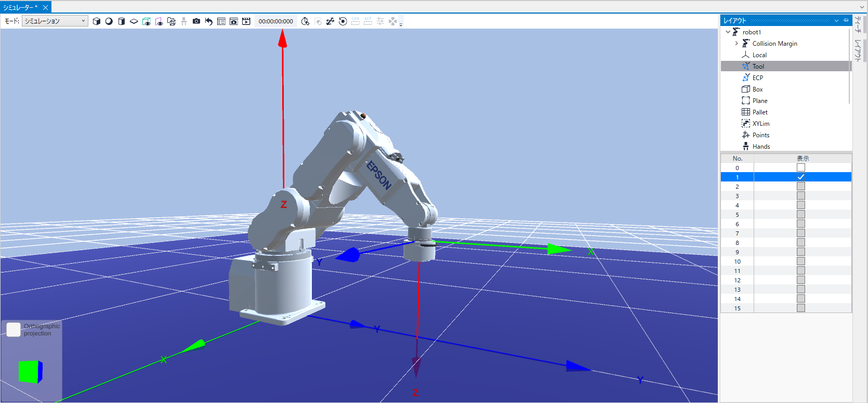
Task: Switch to the シミュレーター tab
Action: [21, 7]
